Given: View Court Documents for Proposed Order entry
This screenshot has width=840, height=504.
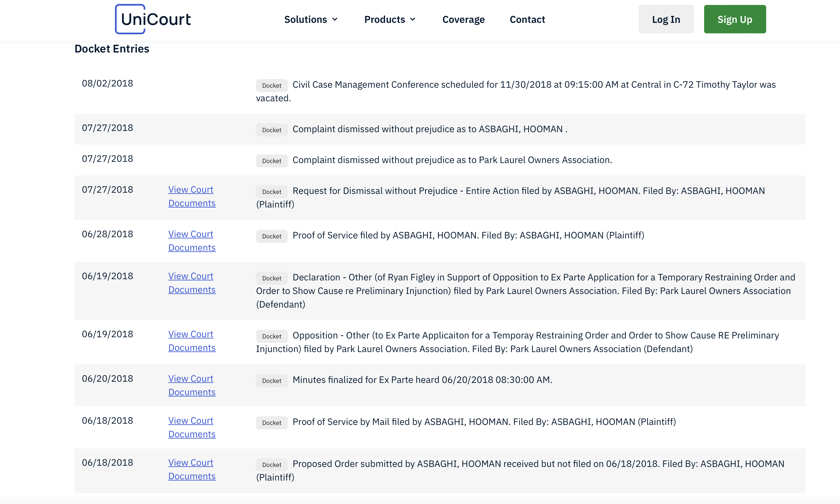Looking at the screenshot, I should point(192,469).
